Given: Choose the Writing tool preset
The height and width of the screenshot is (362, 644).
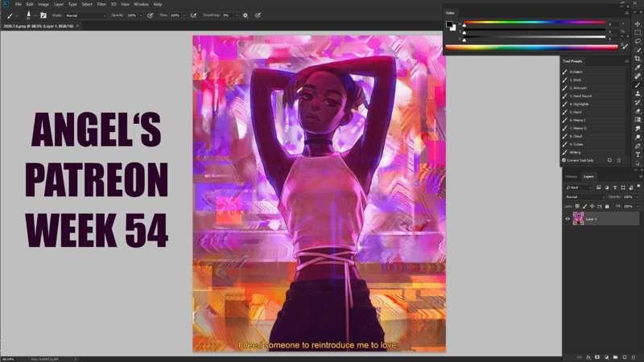Looking at the screenshot, I should [594, 152].
